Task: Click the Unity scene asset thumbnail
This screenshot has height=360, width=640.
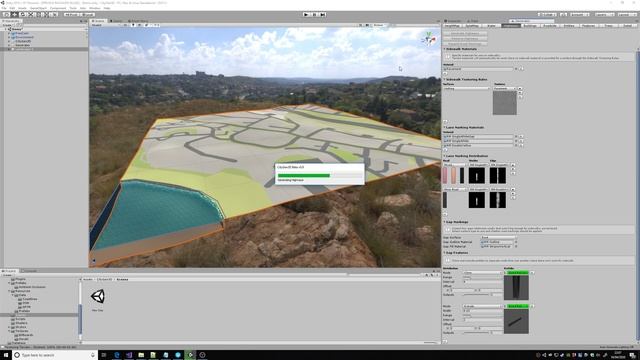Action: 98,296
